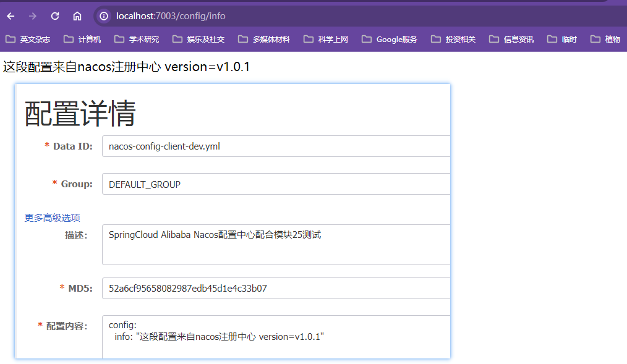Click the 描述 description text area
Image resolution: width=627 pixels, height=364 pixels.
[276, 245]
